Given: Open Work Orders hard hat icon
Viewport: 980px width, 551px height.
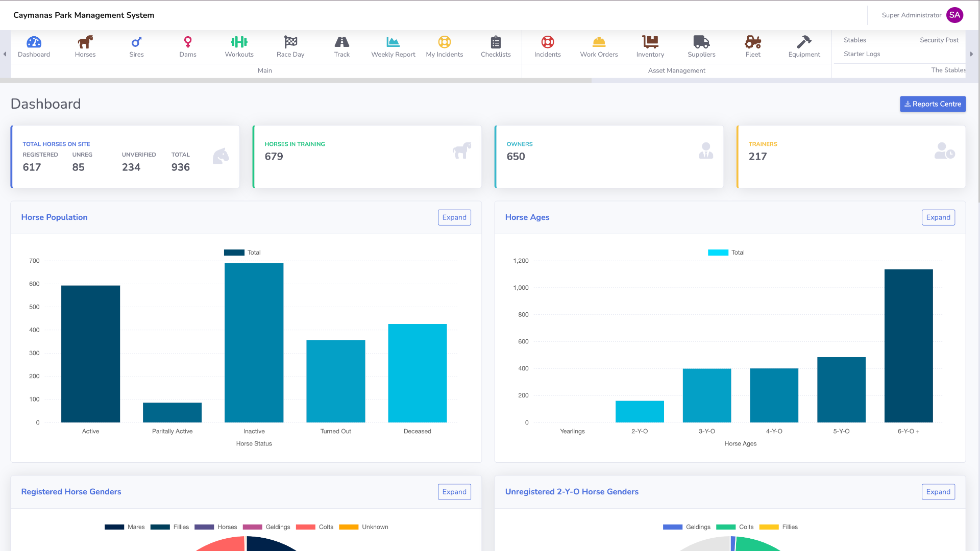Looking at the screenshot, I should point(599,42).
